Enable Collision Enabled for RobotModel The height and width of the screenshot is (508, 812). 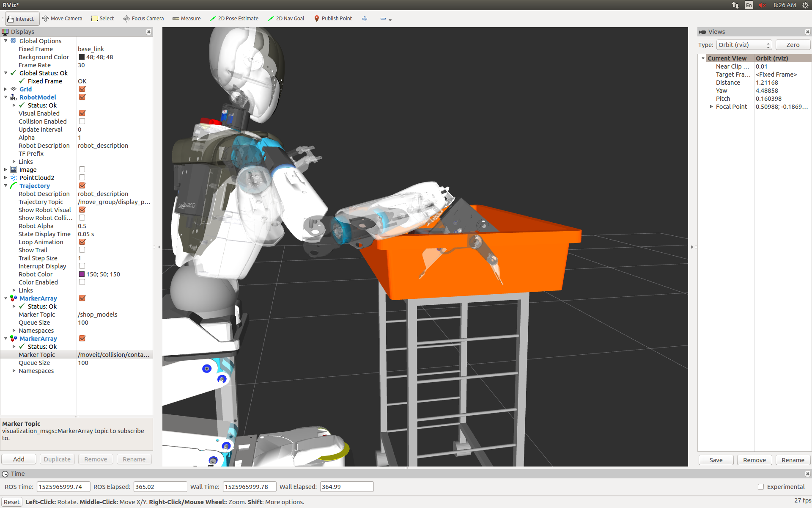click(x=82, y=121)
